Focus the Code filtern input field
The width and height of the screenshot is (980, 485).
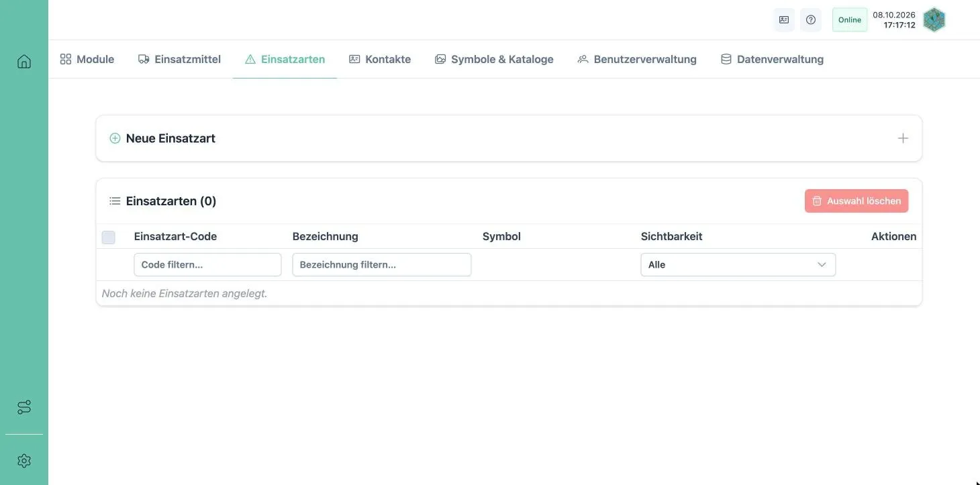click(207, 265)
